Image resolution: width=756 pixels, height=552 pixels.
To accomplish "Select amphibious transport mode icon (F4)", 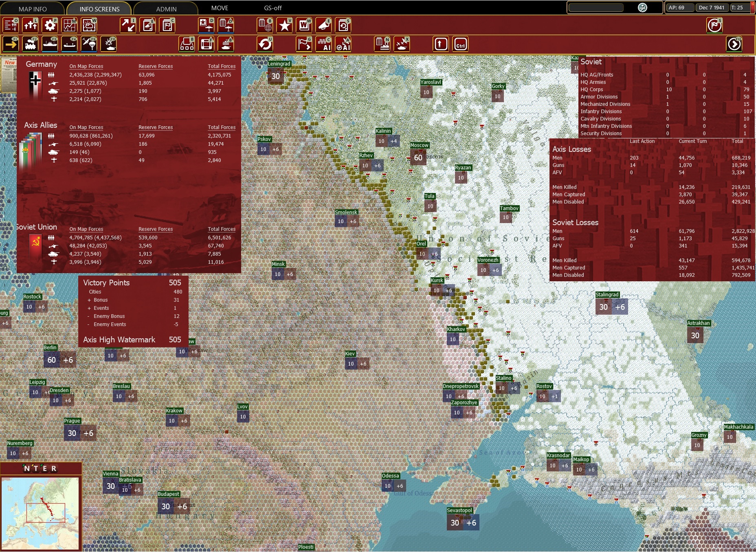I will (x=70, y=44).
